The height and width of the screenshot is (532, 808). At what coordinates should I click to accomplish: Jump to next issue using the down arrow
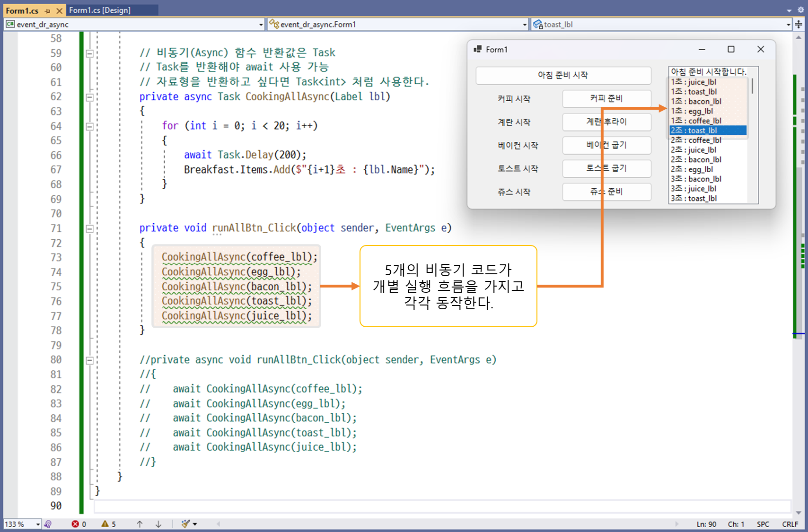point(158,524)
